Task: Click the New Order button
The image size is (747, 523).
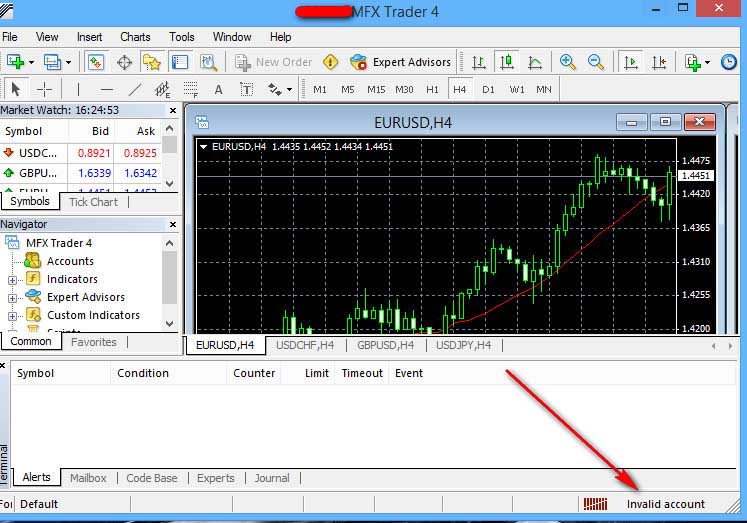Action: [x=274, y=62]
